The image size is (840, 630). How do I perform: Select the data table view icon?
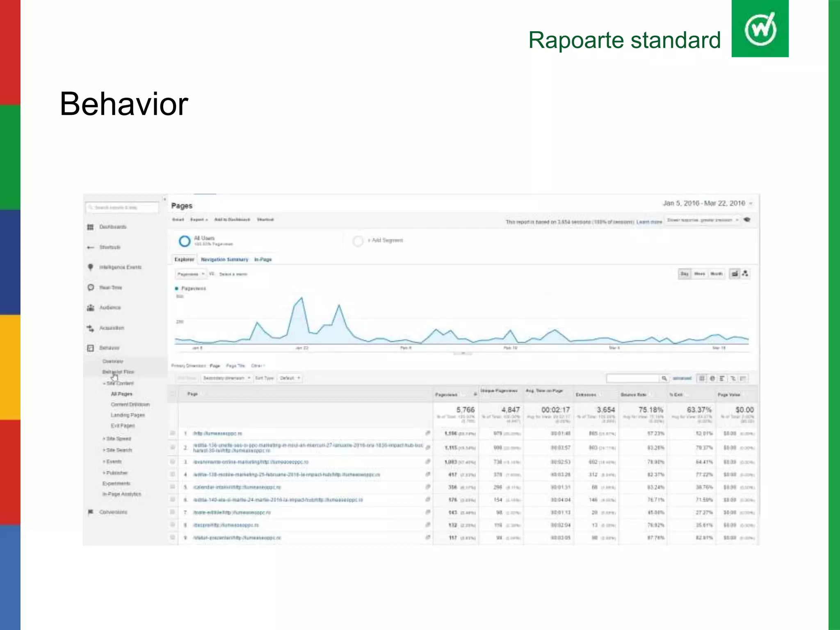(702, 378)
